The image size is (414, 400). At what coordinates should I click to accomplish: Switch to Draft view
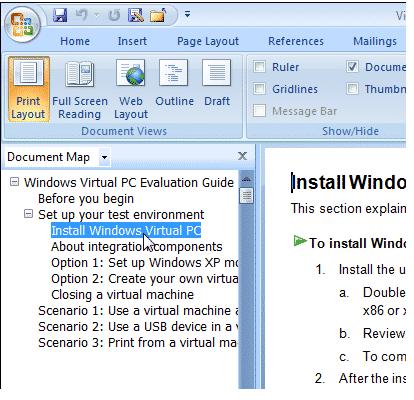pyautogui.click(x=217, y=83)
